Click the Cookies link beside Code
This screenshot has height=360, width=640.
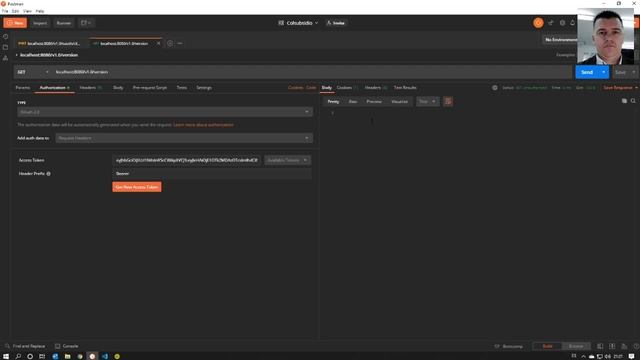(295, 88)
